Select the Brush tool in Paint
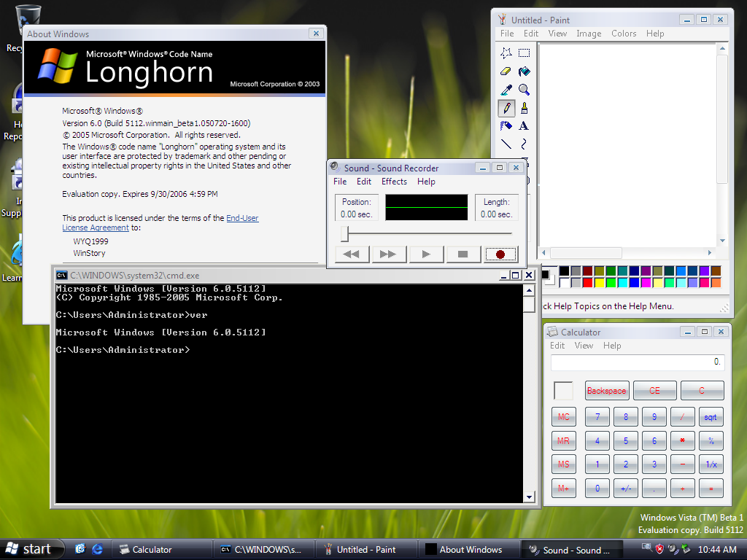Viewport: 747px width, 560px height. pos(524,108)
